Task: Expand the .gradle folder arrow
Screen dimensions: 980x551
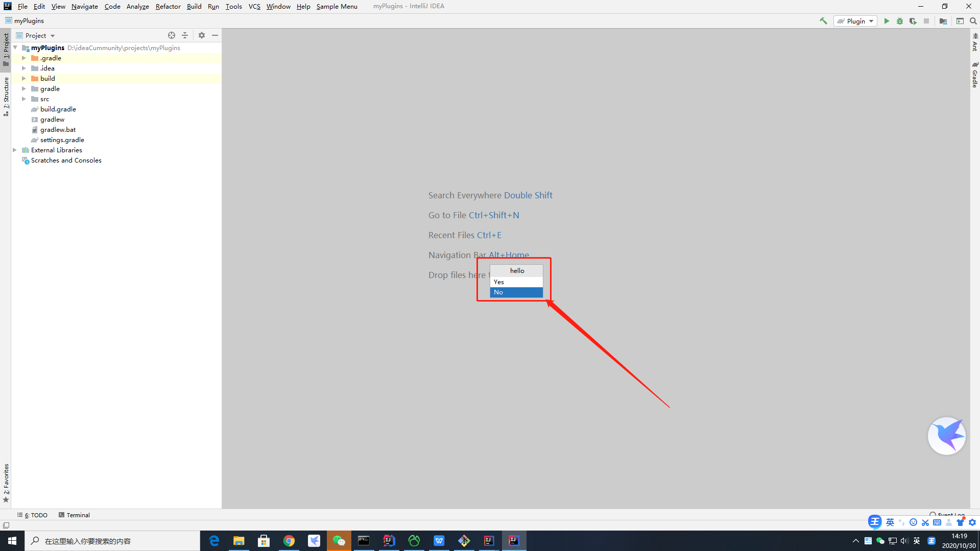Action: click(x=23, y=58)
